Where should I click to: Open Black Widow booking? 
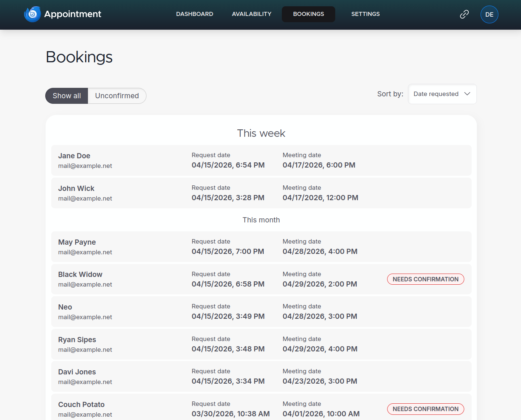point(261,279)
